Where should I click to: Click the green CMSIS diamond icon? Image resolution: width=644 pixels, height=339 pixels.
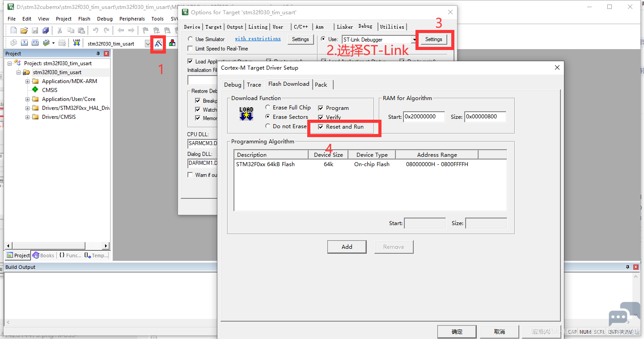[35, 90]
